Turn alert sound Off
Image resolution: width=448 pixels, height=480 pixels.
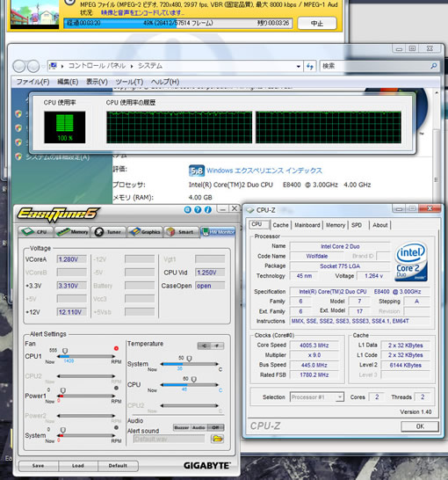[x=215, y=427]
